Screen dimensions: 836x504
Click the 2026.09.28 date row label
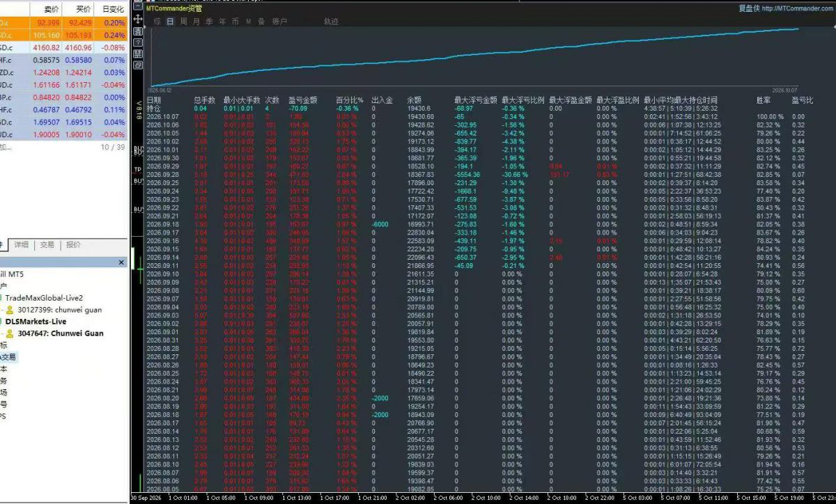tap(163, 175)
